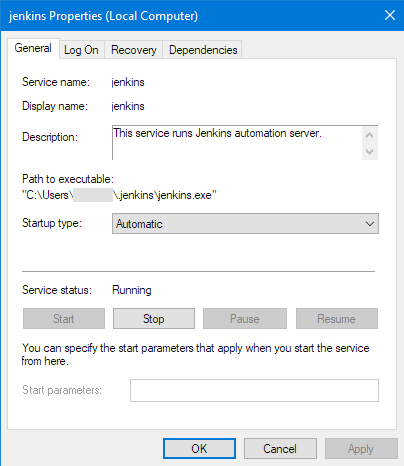Switch to the General tab
The height and width of the screenshot is (466, 404).
click(x=33, y=48)
